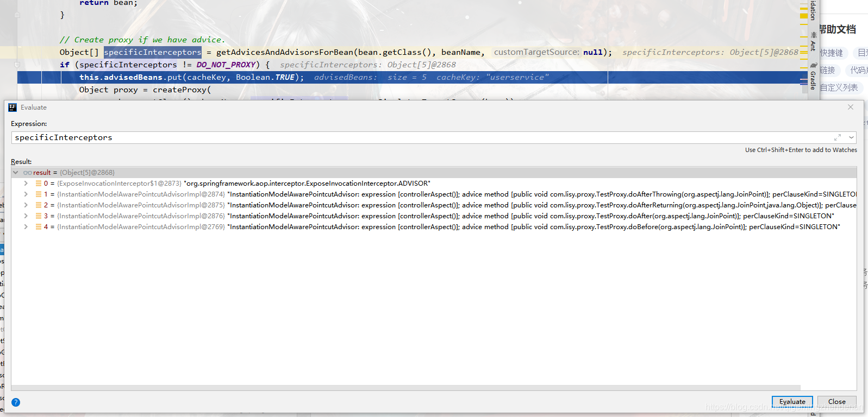Click the highlighted specificInterceptors variable in code
This screenshot has width=868, height=417.
153,52
